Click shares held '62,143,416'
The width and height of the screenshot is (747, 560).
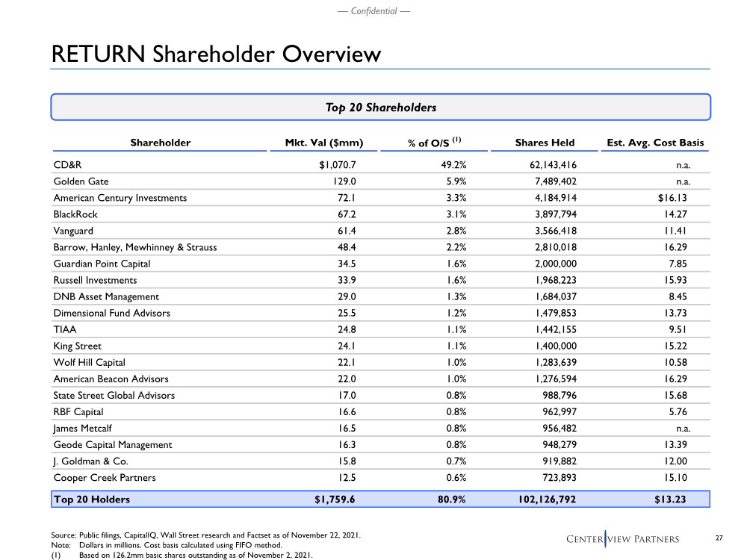click(553, 165)
